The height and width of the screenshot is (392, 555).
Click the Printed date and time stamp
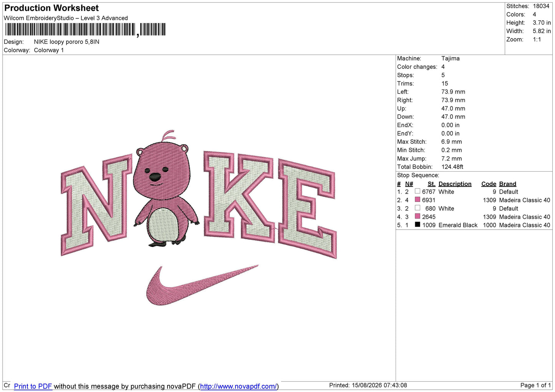368,385
